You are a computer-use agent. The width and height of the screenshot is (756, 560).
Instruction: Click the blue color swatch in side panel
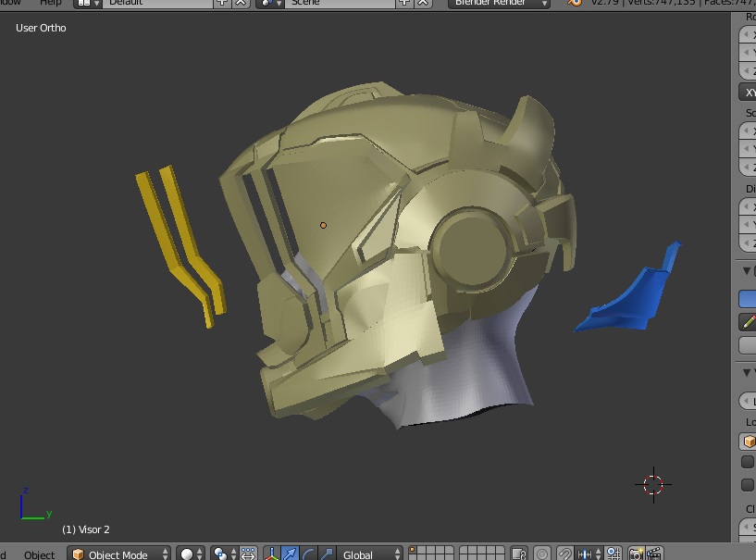(747, 298)
